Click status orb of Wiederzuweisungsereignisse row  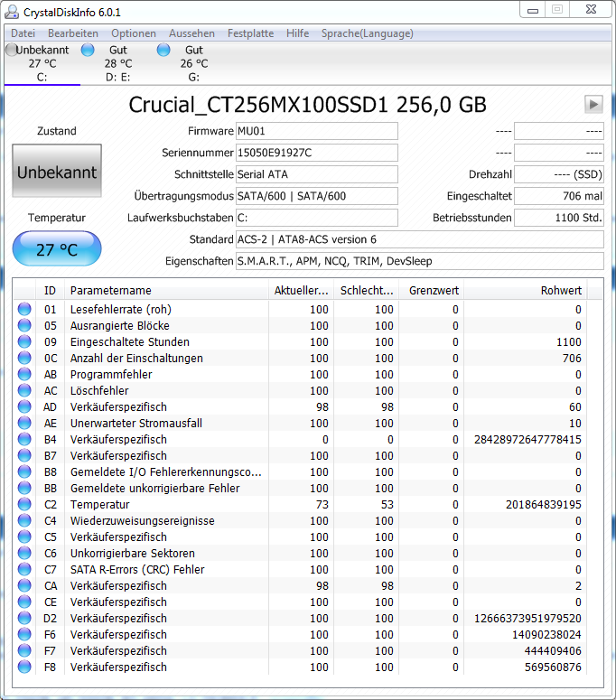tap(24, 520)
